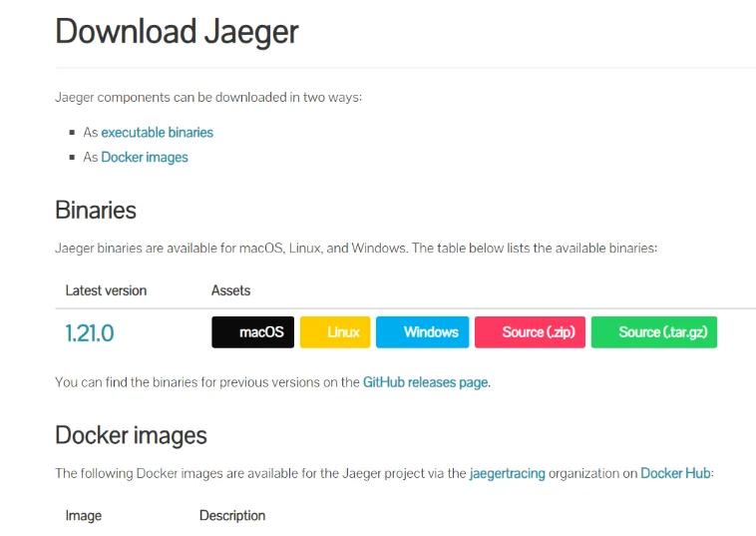This screenshot has height=536, width=756.
Task: Click the 'Jaeger components can be downloaded' sentence
Action: click(x=208, y=98)
